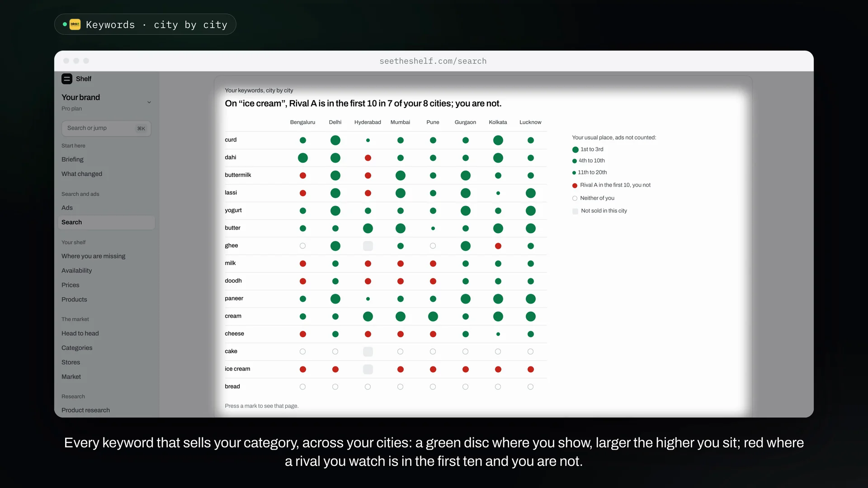Click the ghee red mark for Kolkata
The height and width of the screenshot is (488, 868).
coord(498,246)
